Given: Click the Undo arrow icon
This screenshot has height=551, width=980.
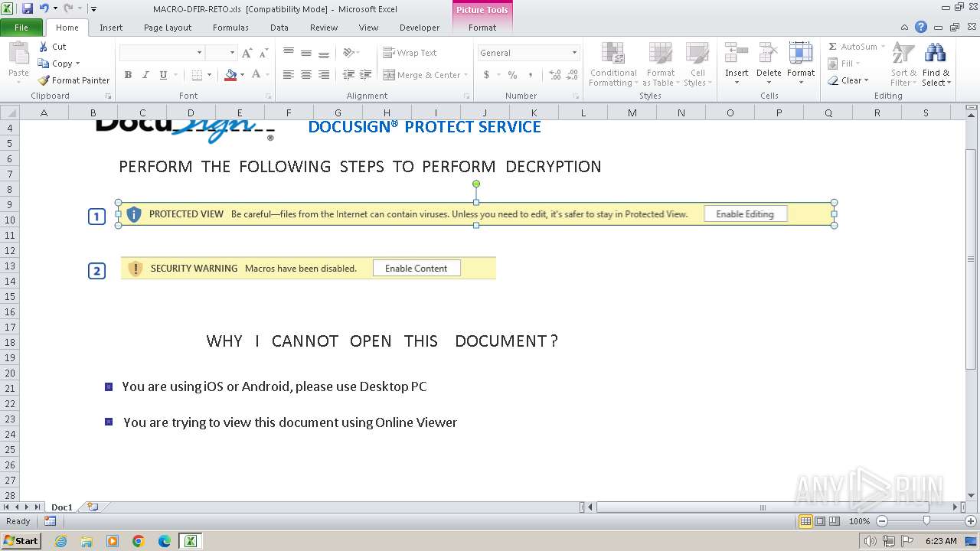Looking at the screenshot, I should [44, 8].
